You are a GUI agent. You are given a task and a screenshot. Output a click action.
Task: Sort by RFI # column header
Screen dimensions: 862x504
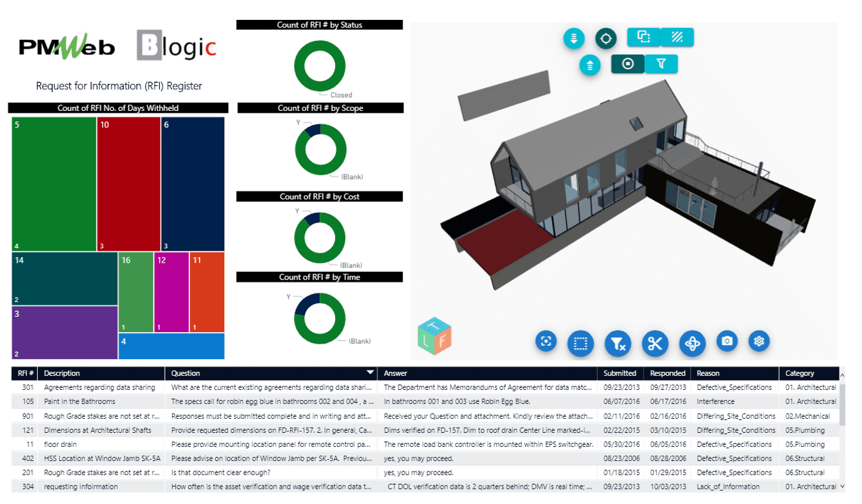coord(26,373)
